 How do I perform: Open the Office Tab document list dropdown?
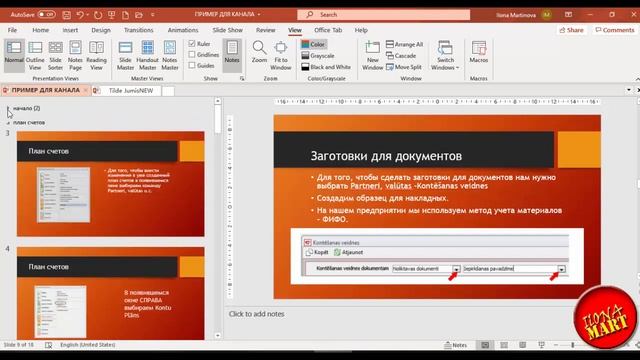pos(629,90)
